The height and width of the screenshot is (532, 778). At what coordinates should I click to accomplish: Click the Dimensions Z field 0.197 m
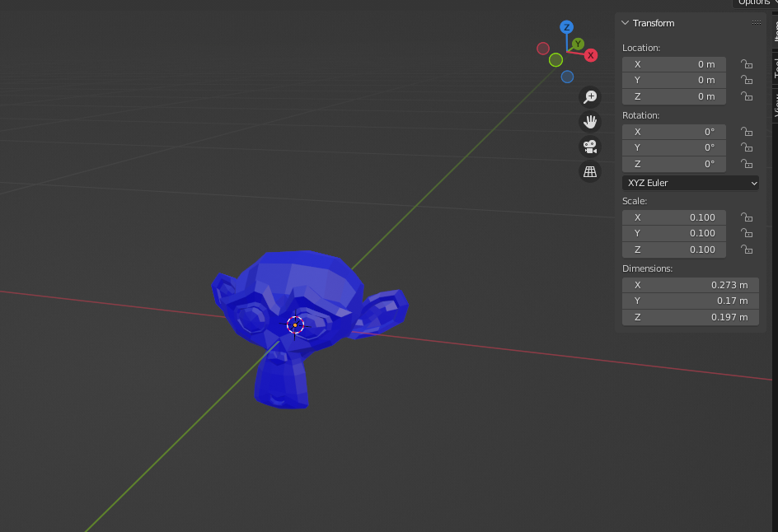pyautogui.click(x=690, y=317)
